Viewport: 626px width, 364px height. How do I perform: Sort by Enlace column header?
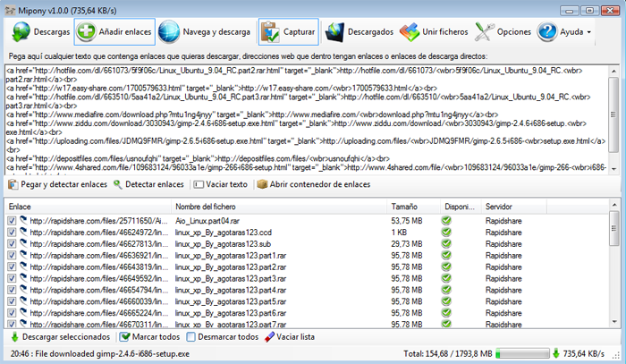click(88, 207)
